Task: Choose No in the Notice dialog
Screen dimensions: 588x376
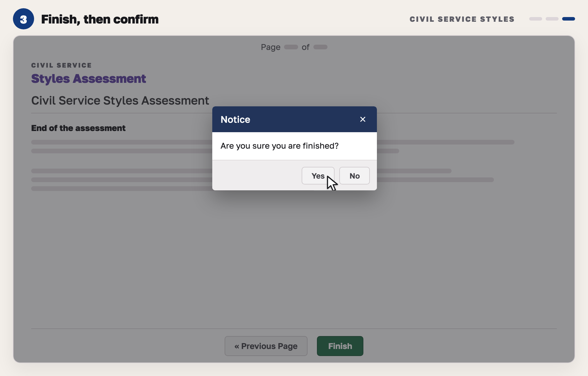Action: 355,176
